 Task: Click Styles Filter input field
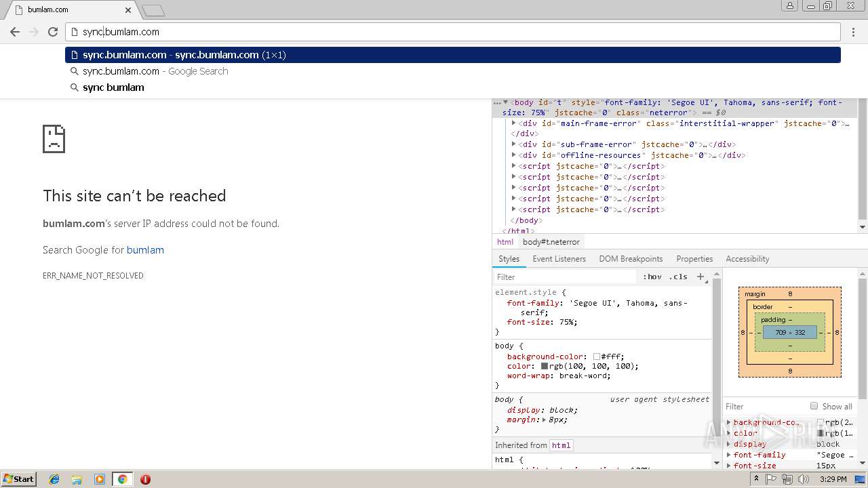(566, 277)
